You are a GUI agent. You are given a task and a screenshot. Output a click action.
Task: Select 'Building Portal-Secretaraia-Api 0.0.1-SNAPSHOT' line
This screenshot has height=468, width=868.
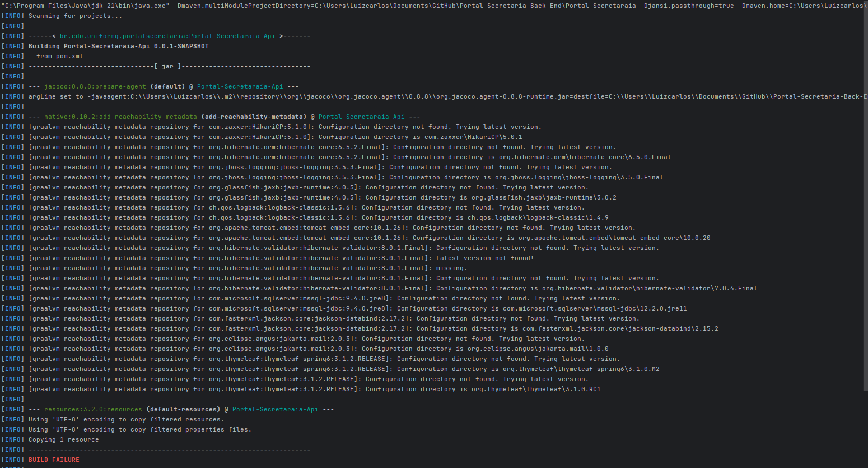[105, 46]
